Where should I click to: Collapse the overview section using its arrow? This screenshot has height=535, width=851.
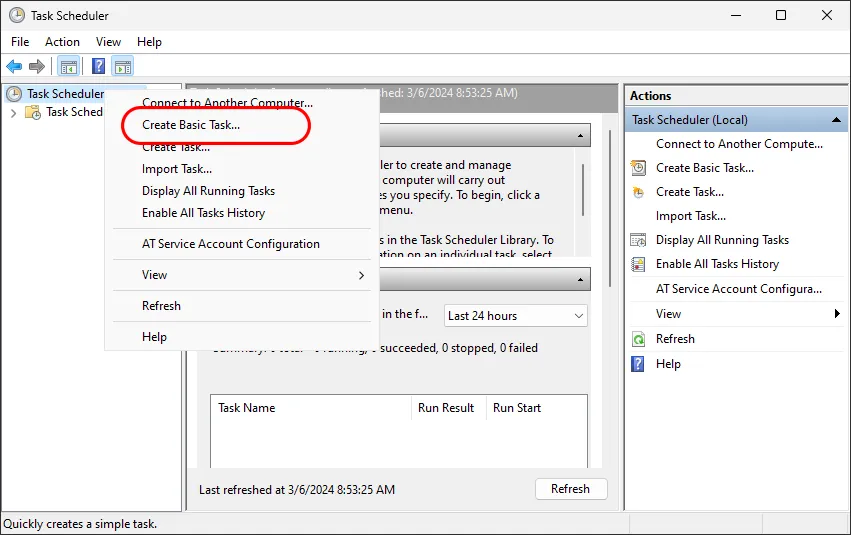coord(580,136)
